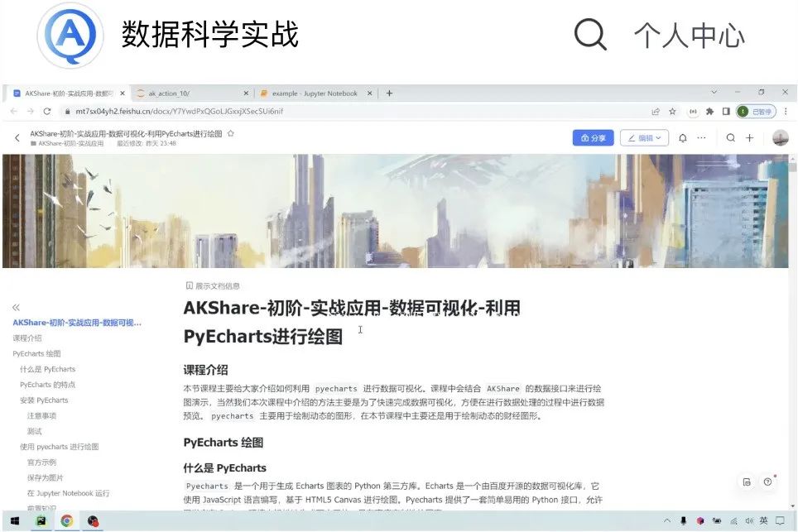This screenshot has width=798, height=532.
Task: Close the ak_action_10/ tab
Action: coord(246,93)
